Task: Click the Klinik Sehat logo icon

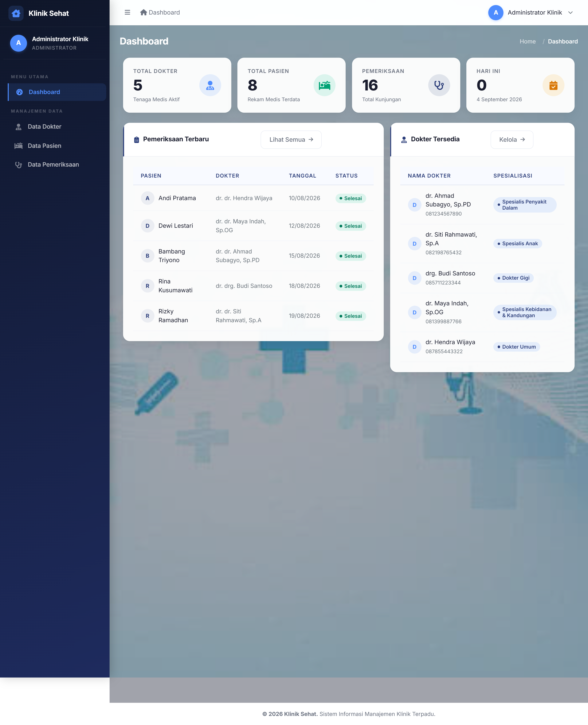Action: [16, 13]
